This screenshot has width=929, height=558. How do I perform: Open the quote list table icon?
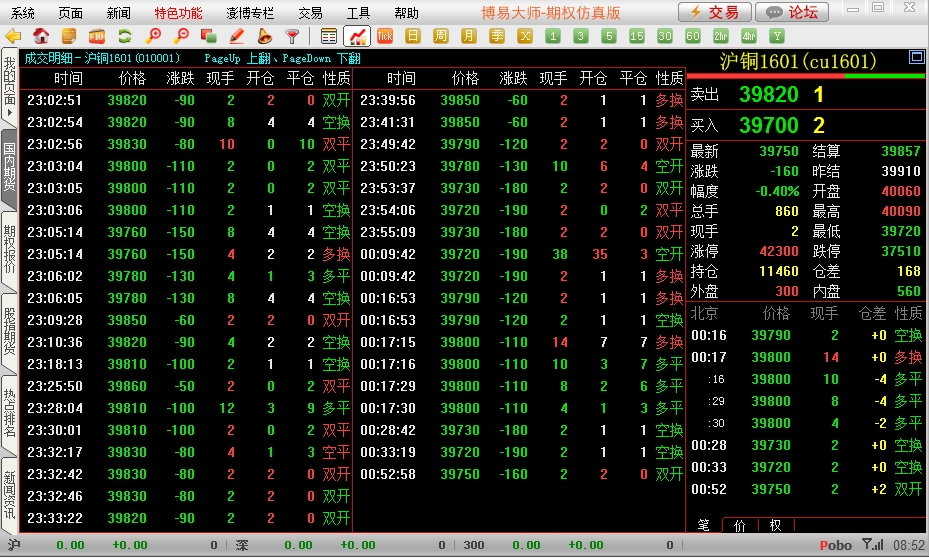coord(328,36)
